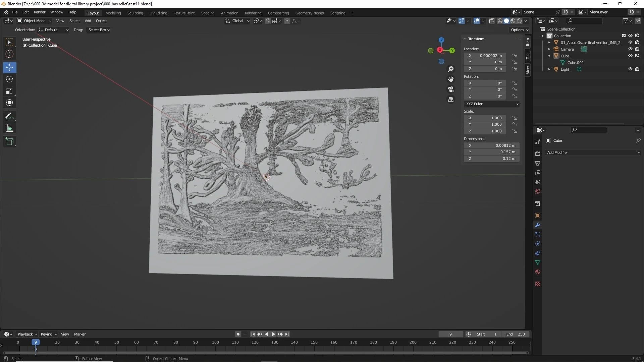Hide 01_Albus Oscar object in viewport
This screenshot has height=362, width=644.
(x=630, y=42)
